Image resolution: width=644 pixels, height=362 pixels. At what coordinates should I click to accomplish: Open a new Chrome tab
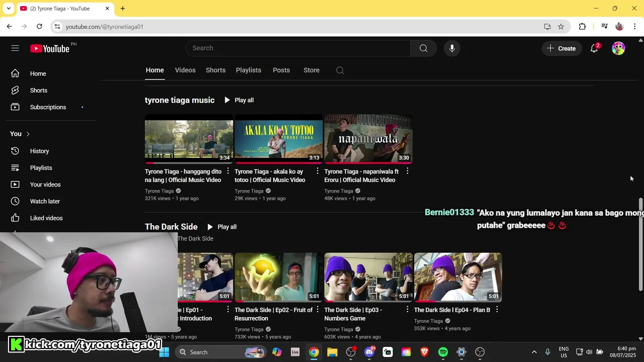click(x=123, y=9)
